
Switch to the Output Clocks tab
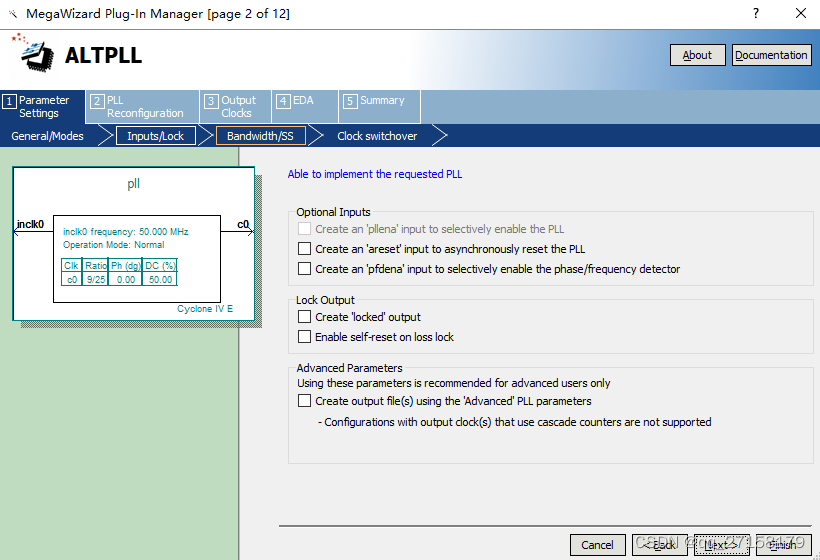235,107
